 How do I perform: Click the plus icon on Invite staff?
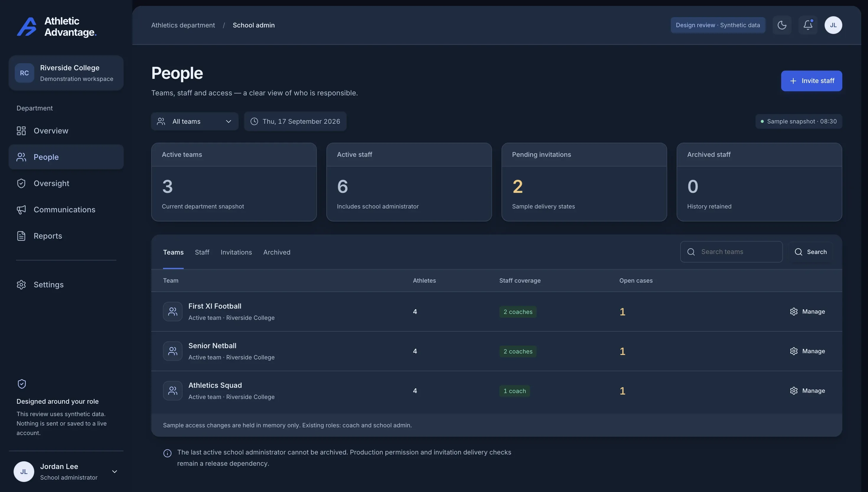793,81
